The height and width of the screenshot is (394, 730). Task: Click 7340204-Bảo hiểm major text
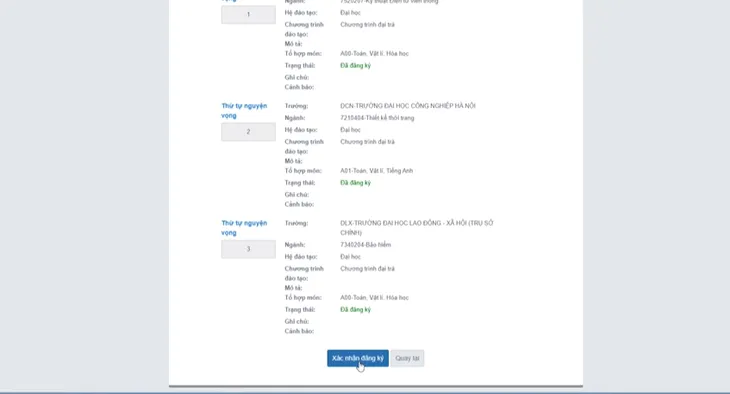pyautogui.click(x=365, y=245)
